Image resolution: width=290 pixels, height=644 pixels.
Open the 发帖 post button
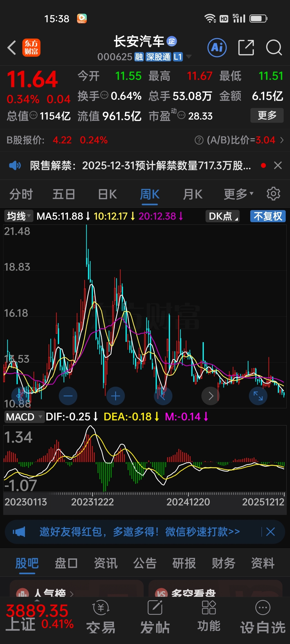point(155,617)
